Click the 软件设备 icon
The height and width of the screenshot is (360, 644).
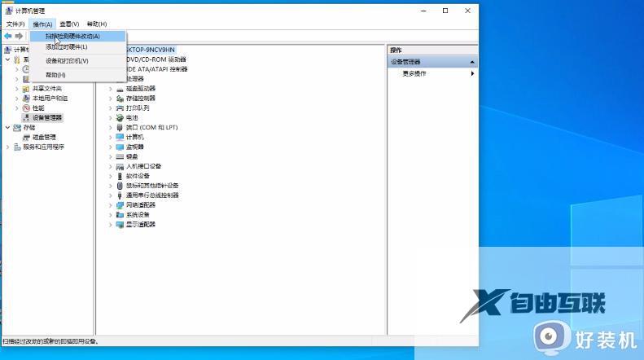click(x=120, y=176)
